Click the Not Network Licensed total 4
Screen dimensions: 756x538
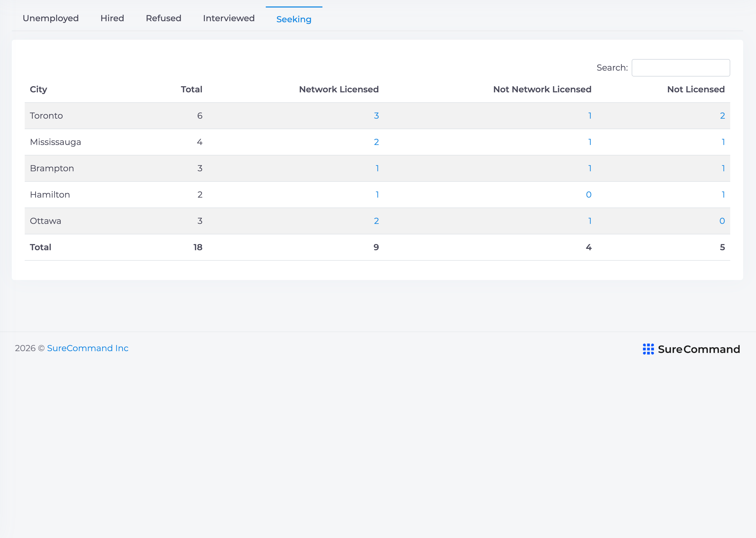[589, 248]
